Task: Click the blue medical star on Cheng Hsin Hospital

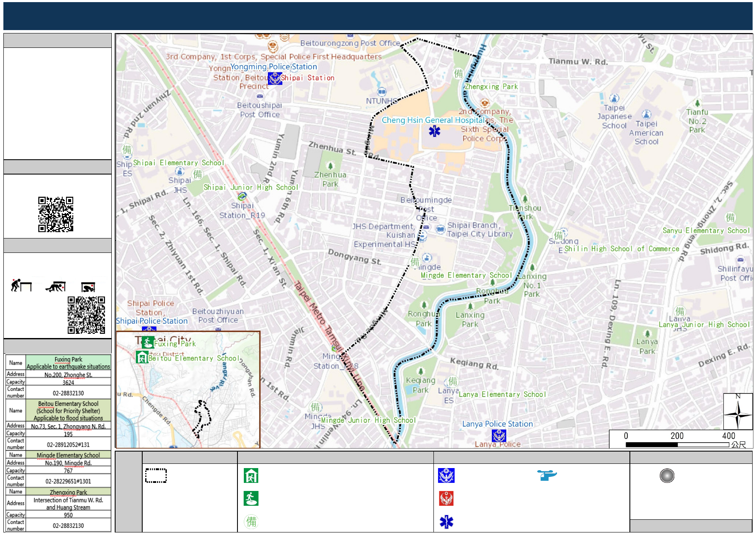Action: (x=434, y=131)
